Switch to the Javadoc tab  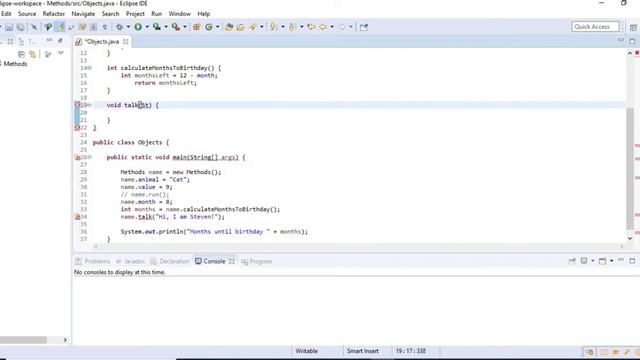tap(130, 261)
